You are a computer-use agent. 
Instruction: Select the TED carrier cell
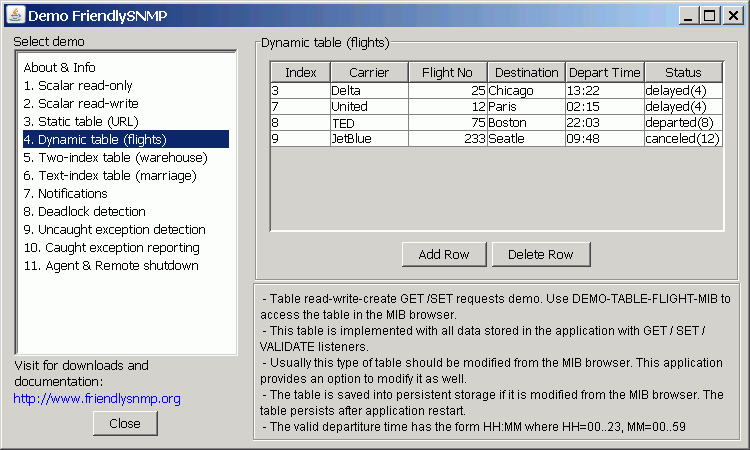[369, 122]
